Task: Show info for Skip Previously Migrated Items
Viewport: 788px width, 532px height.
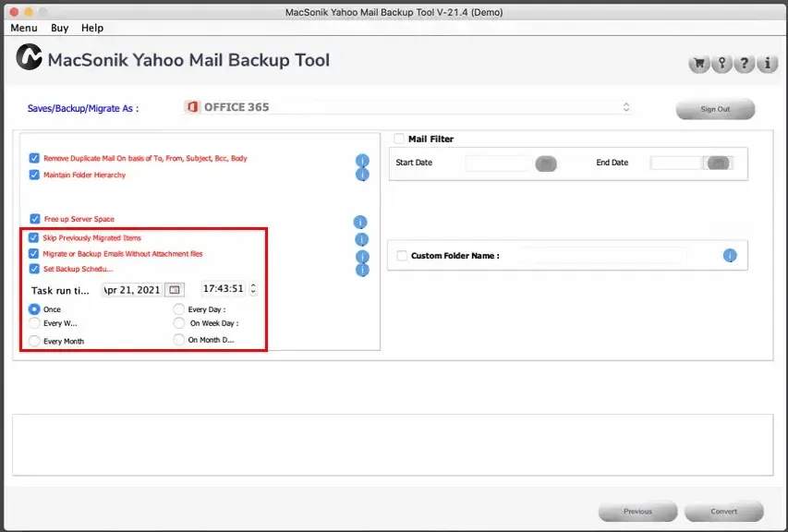Action: pos(361,239)
